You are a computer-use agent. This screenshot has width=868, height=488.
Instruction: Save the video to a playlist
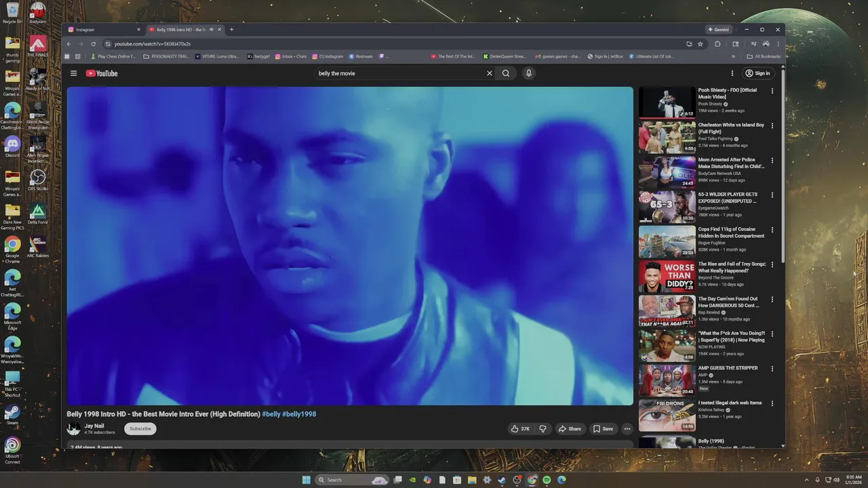click(603, 429)
